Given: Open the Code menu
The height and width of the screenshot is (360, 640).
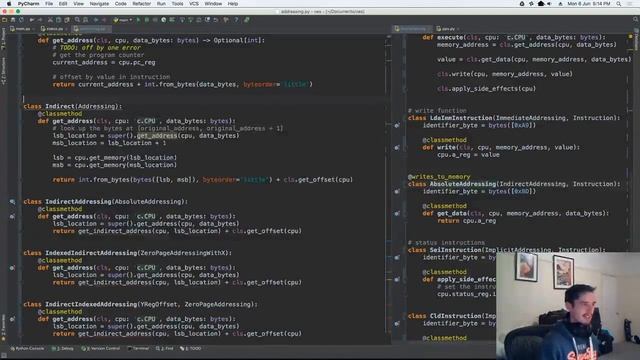Looking at the screenshot, I should [x=120, y=4].
